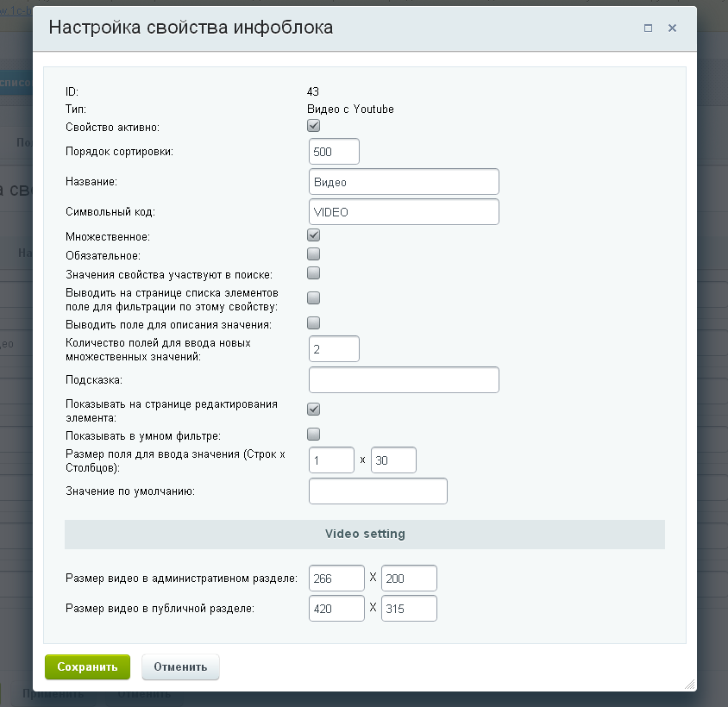Click the dialog resize grip corner
Viewport: 728px width, 707px height.
pyautogui.click(x=688, y=684)
